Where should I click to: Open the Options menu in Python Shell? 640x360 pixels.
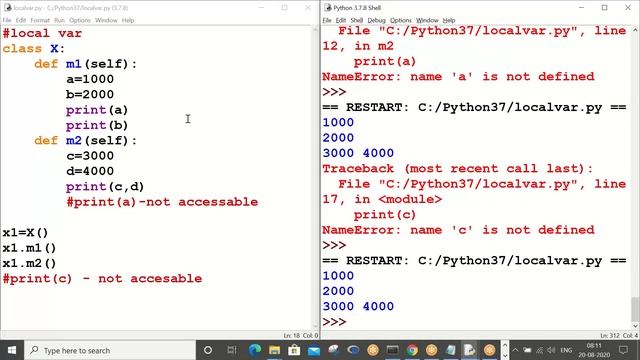[x=400, y=20]
